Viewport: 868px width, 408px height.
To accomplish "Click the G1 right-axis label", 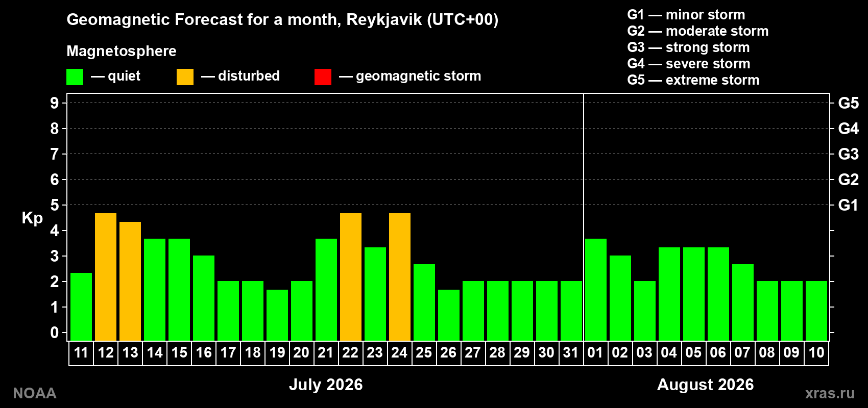I will point(849,205).
